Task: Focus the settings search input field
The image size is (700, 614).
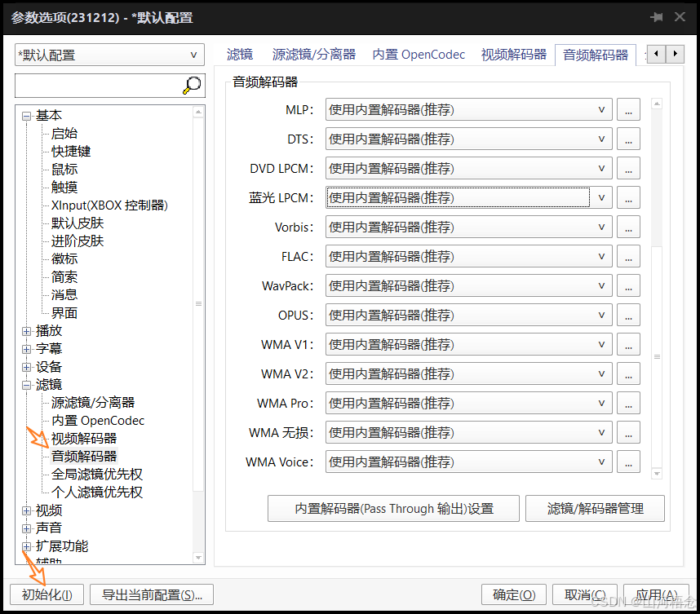Action: pyautogui.click(x=98, y=86)
